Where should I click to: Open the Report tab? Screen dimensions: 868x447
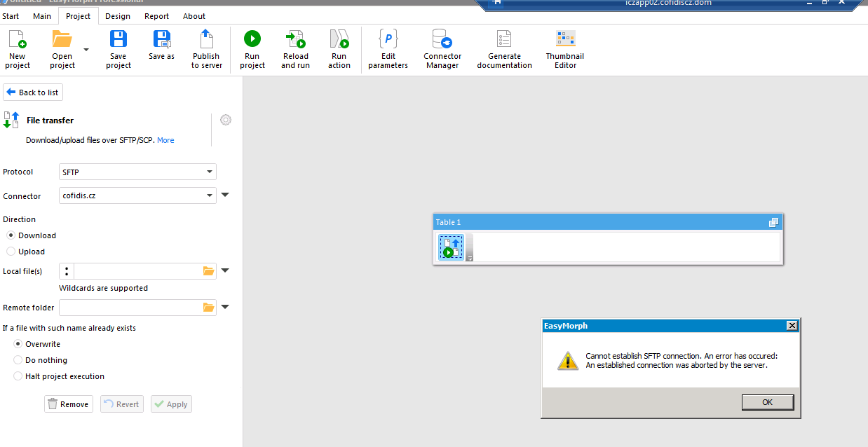point(156,16)
